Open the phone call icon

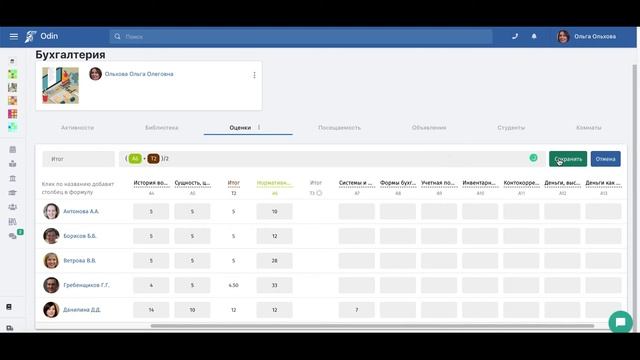(515, 36)
